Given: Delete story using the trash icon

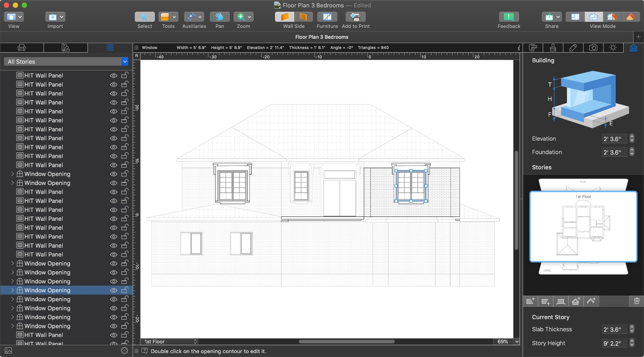Looking at the screenshot, I should 637,301.
